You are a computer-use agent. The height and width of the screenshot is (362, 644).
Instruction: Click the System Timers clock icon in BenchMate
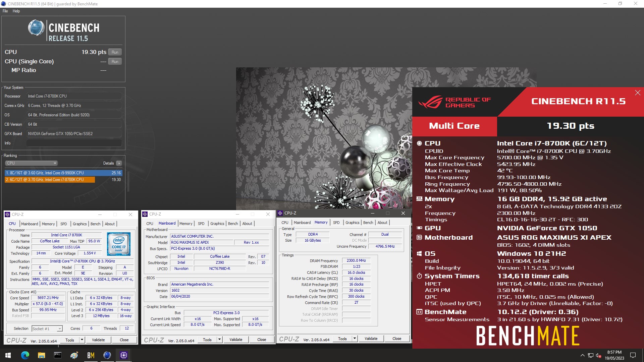click(x=419, y=276)
